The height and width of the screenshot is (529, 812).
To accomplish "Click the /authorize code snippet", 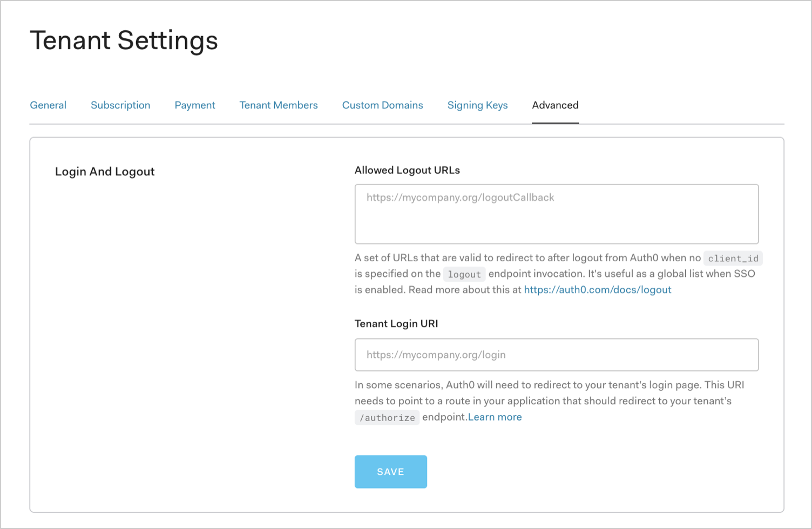I will point(387,418).
